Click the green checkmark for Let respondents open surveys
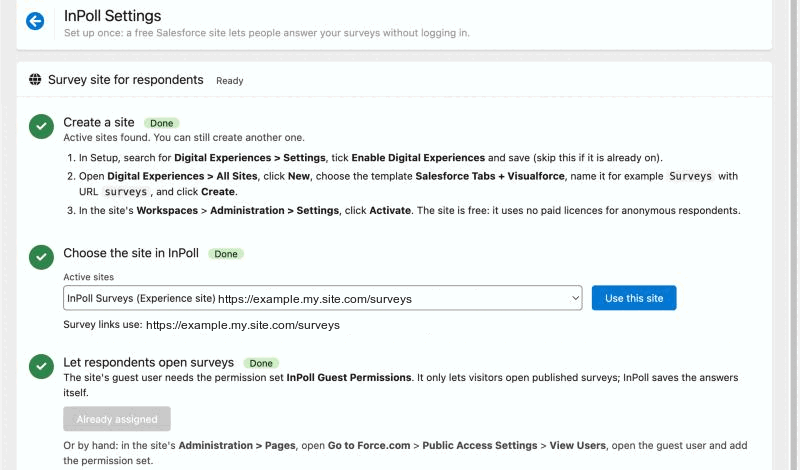Screen dimensions: 800x470 coord(41,366)
